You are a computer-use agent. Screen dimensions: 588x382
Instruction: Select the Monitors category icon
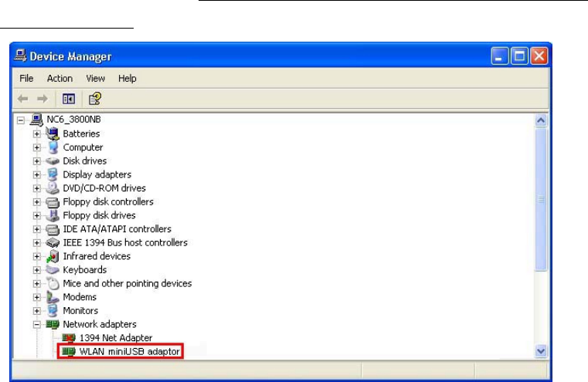point(53,310)
